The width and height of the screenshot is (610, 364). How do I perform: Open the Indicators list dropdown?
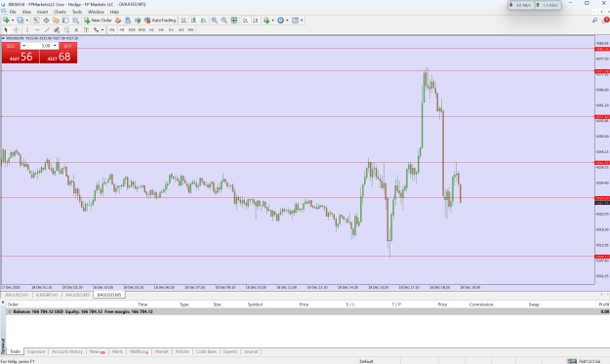point(268,20)
